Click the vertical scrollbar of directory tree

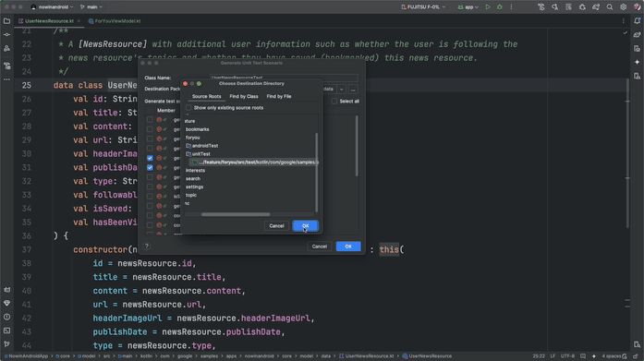point(317,173)
